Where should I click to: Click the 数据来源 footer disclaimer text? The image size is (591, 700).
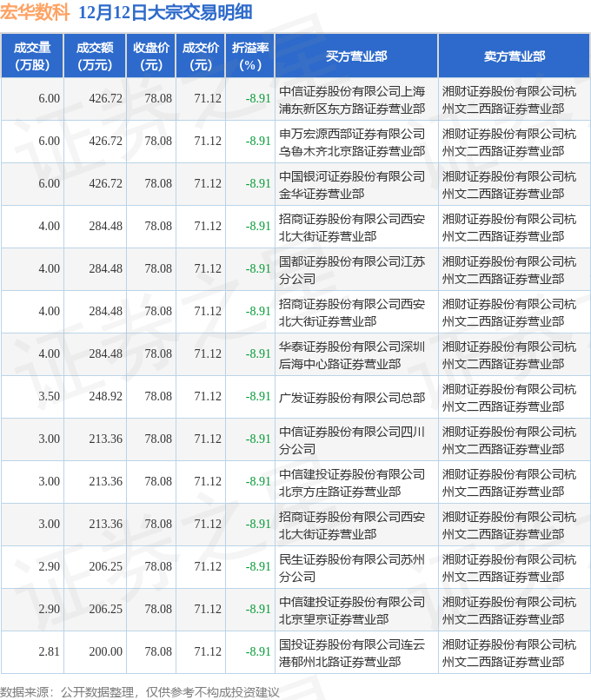140,691
